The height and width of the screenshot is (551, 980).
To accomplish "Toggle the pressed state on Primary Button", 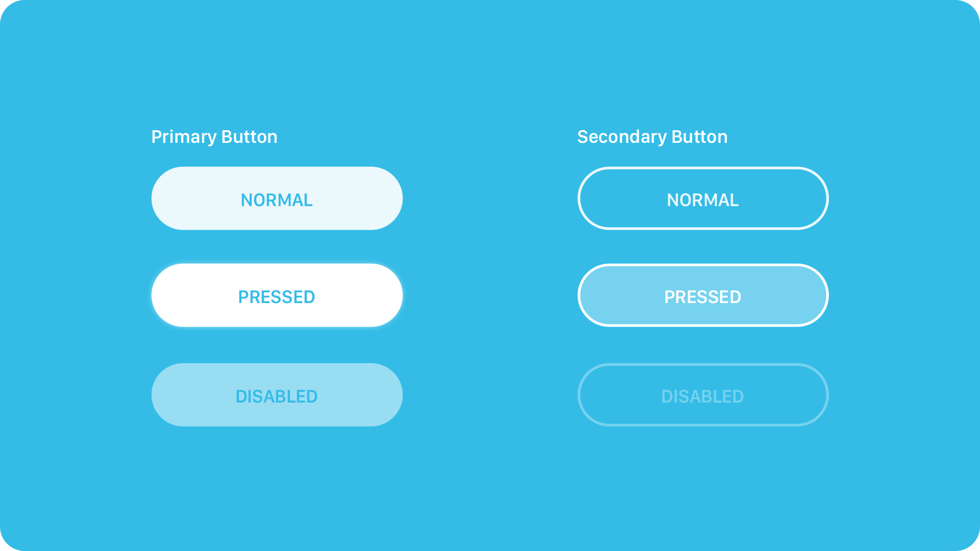I will tap(277, 296).
